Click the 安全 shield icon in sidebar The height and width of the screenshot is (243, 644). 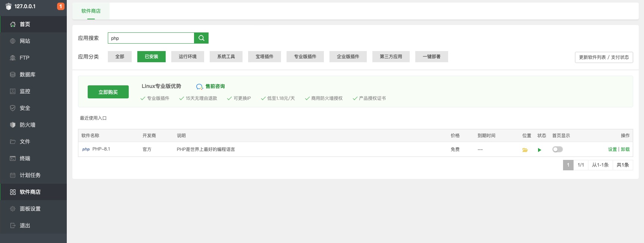pos(13,108)
